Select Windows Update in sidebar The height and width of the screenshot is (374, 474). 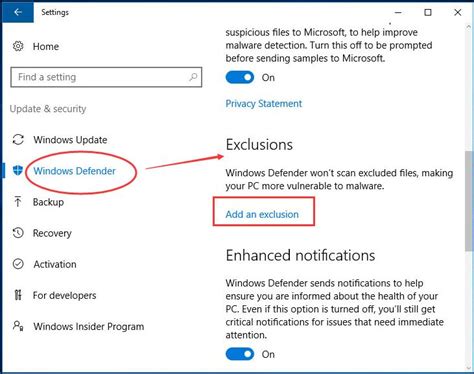(70, 140)
